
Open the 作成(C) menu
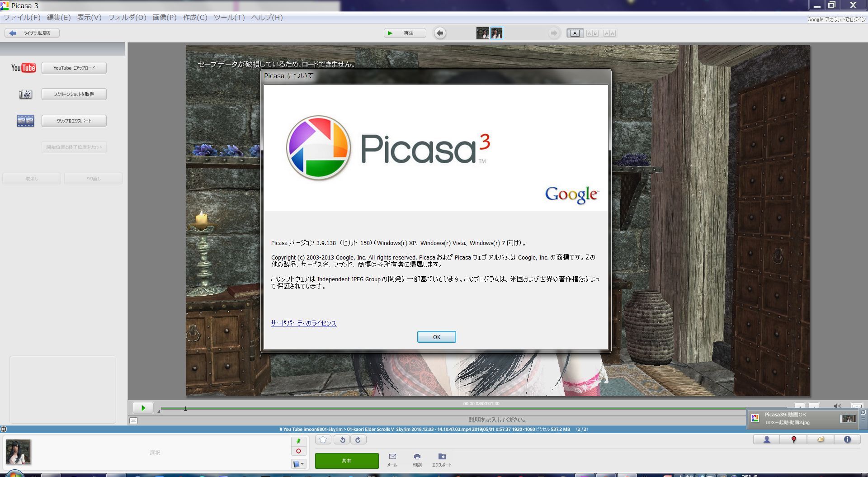[195, 18]
